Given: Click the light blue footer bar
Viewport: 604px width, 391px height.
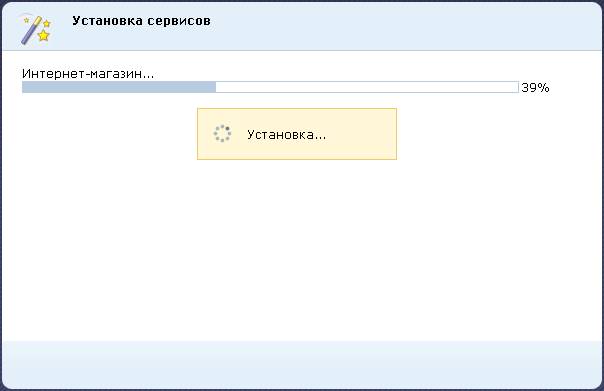Looking at the screenshot, I should [302, 364].
